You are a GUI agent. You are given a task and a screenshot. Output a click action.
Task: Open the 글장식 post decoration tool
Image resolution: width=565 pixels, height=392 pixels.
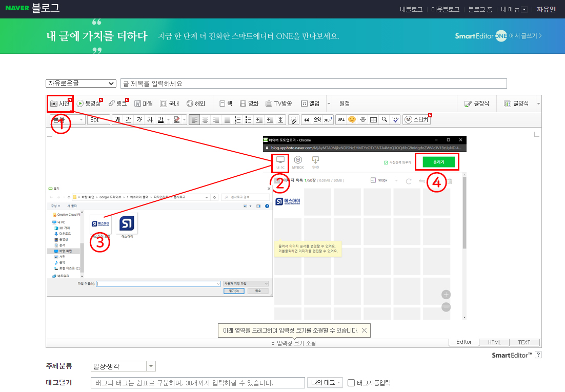pos(477,104)
